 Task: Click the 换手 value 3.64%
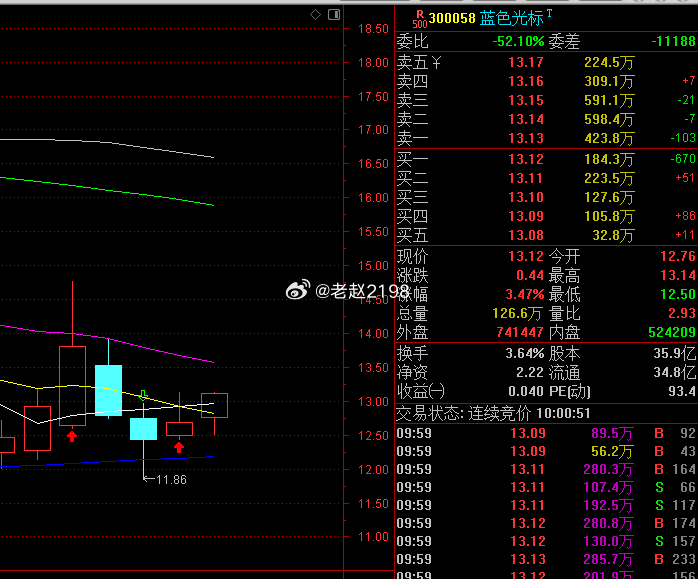[x=525, y=354]
